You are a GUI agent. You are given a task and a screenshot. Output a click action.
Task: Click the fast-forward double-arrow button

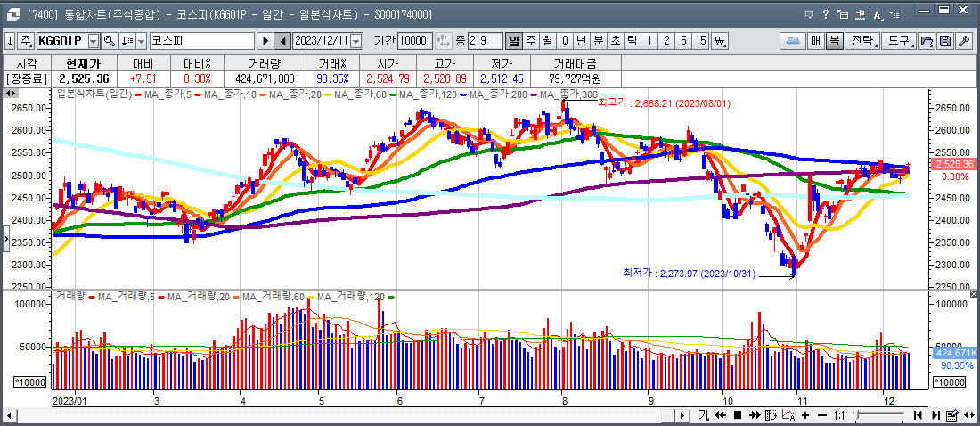[x=755, y=414]
